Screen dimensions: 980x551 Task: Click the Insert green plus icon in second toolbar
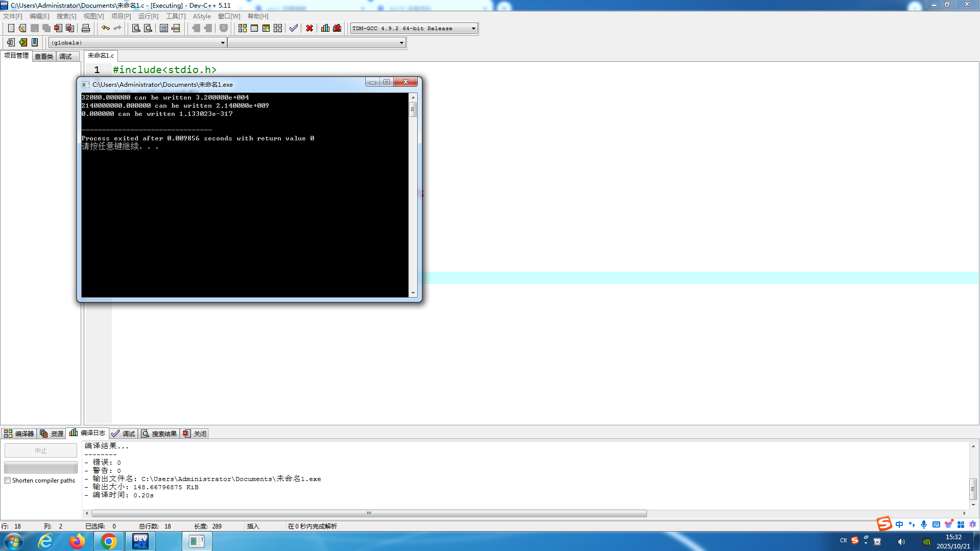pos(23,42)
